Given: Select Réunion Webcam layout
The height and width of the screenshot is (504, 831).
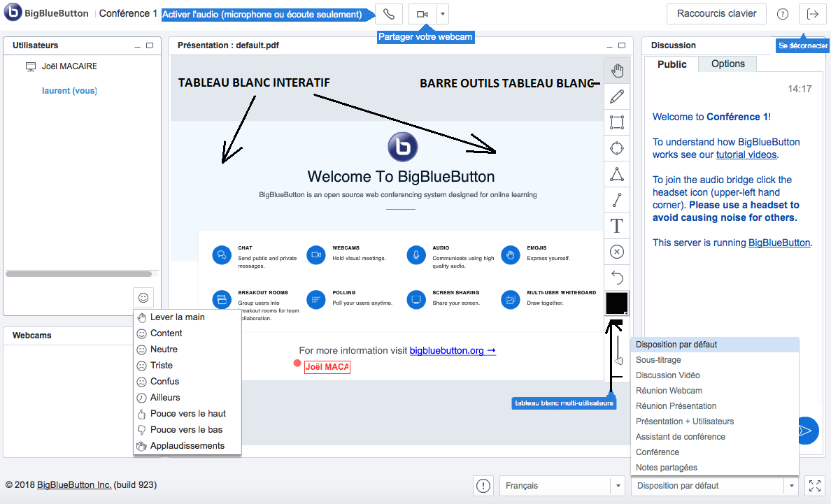Looking at the screenshot, I should click(714, 391).
